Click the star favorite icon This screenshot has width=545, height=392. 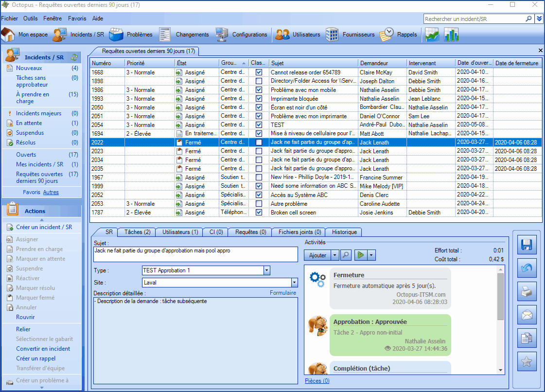(x=527, y=362)
